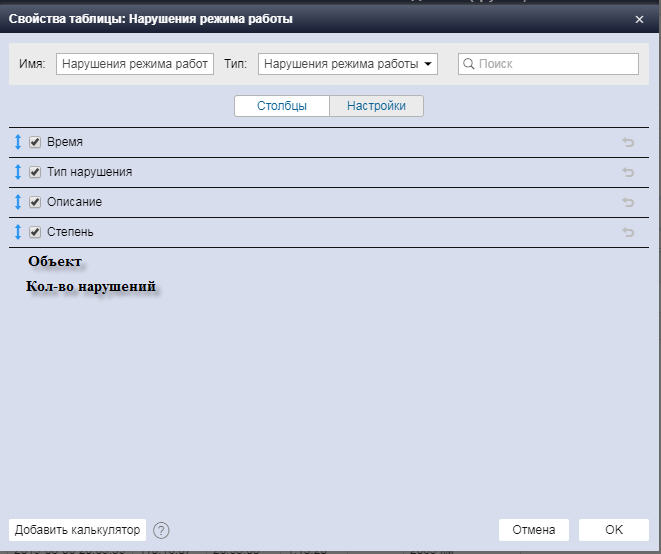Disable the Описание column checkbox
661x554 pixels.
pyautogui.click(x=35, y=202)
